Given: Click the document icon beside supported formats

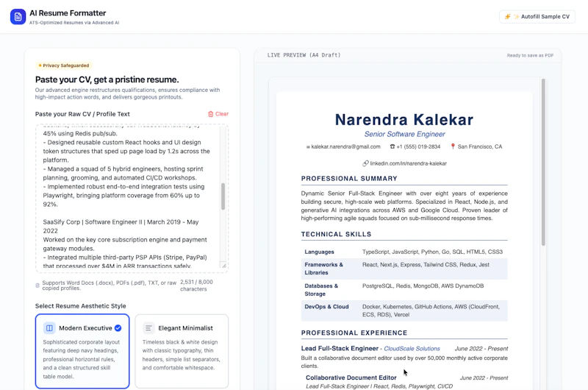Looking at the screenshot, I should pyautogui.click(x=37, y=286).
